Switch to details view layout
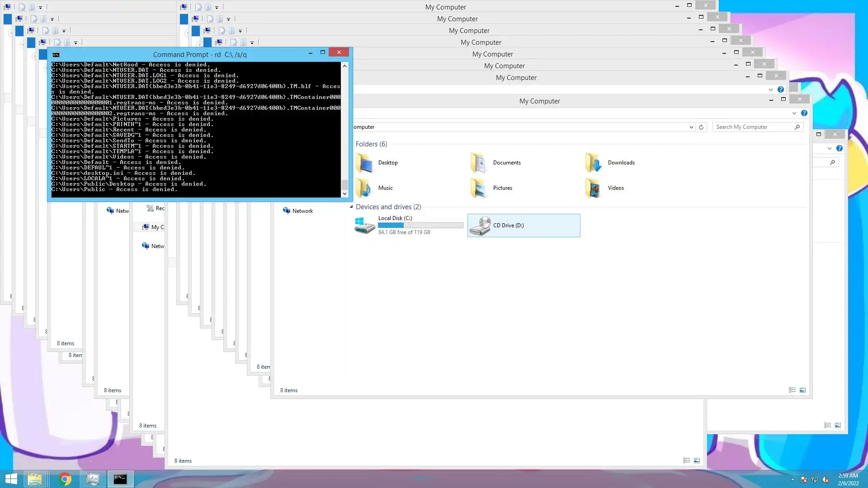This screenshot has height=488, width=868. pos(792,390)
